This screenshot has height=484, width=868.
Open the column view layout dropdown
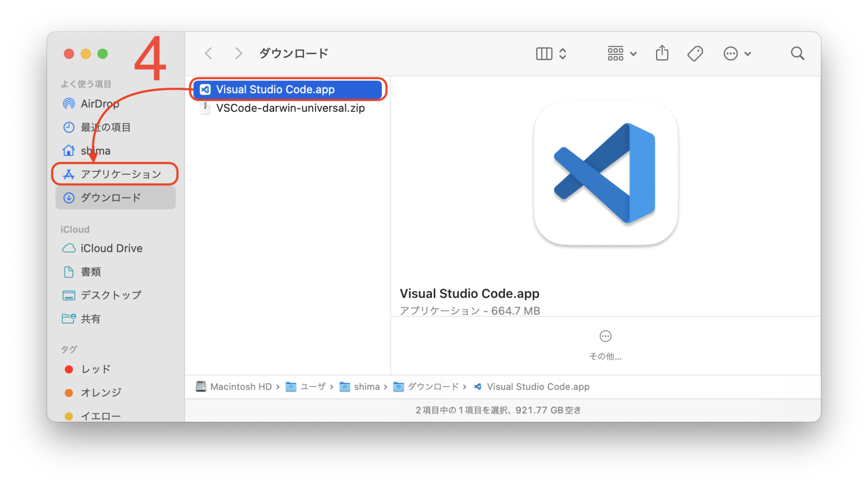pos(551,53)
